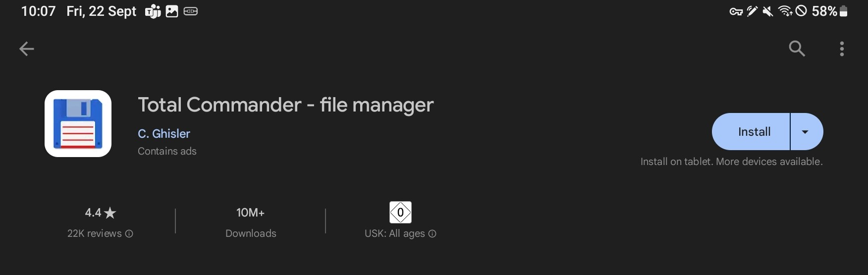868x275 pixels.
Task: Tap the 10M+ Downloads stat
Action: 251,222
